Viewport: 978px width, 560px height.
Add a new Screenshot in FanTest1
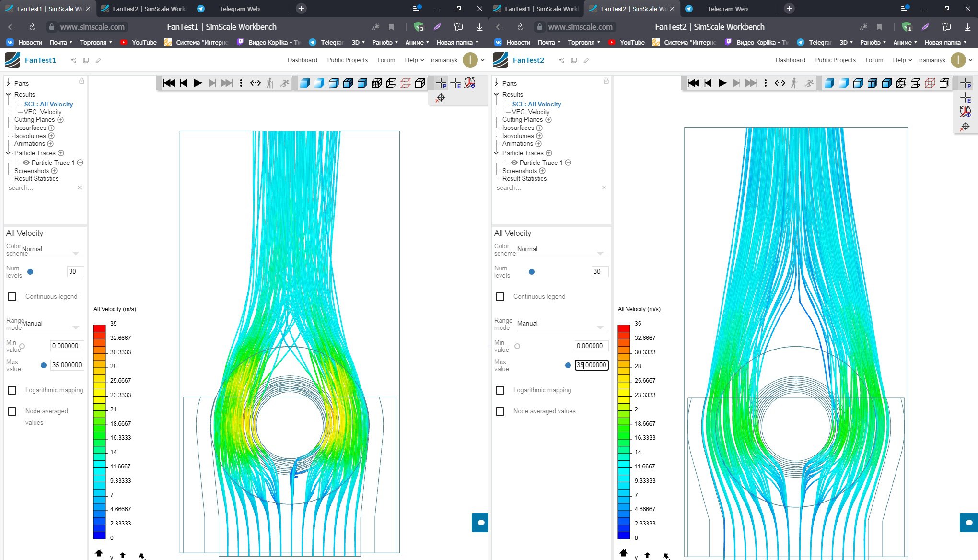point(54,171)
